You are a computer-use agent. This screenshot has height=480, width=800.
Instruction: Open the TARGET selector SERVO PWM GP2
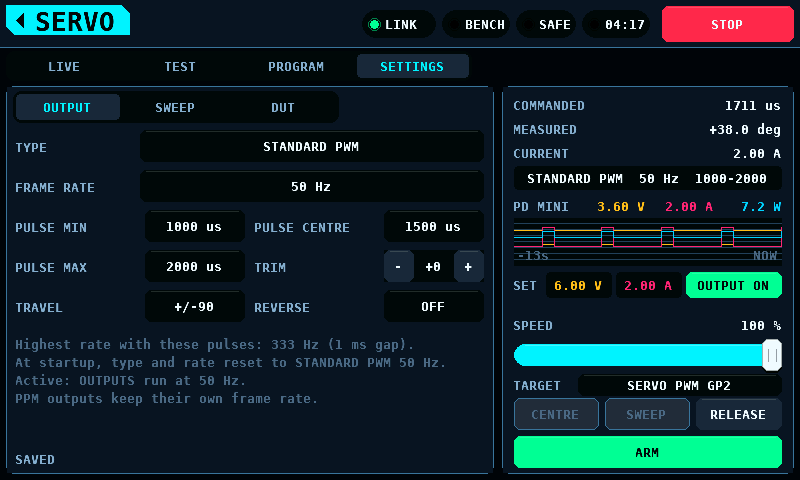tap(679, 386)
